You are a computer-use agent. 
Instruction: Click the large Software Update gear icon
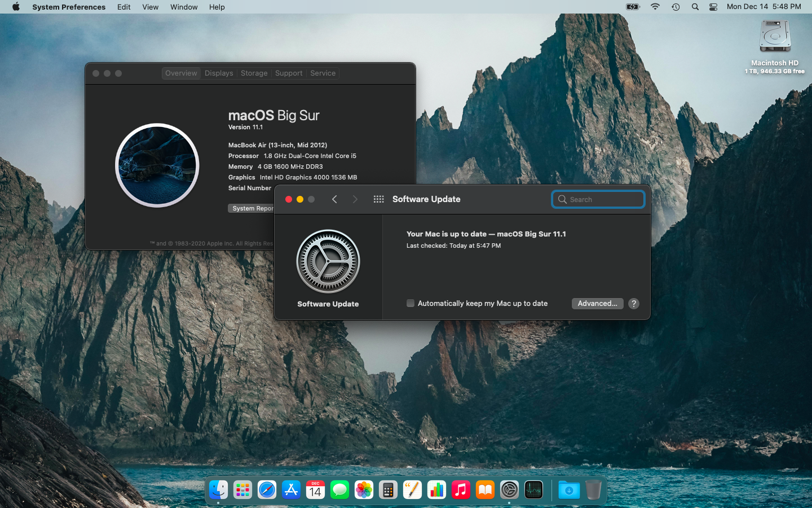click(x=328, y=261)
